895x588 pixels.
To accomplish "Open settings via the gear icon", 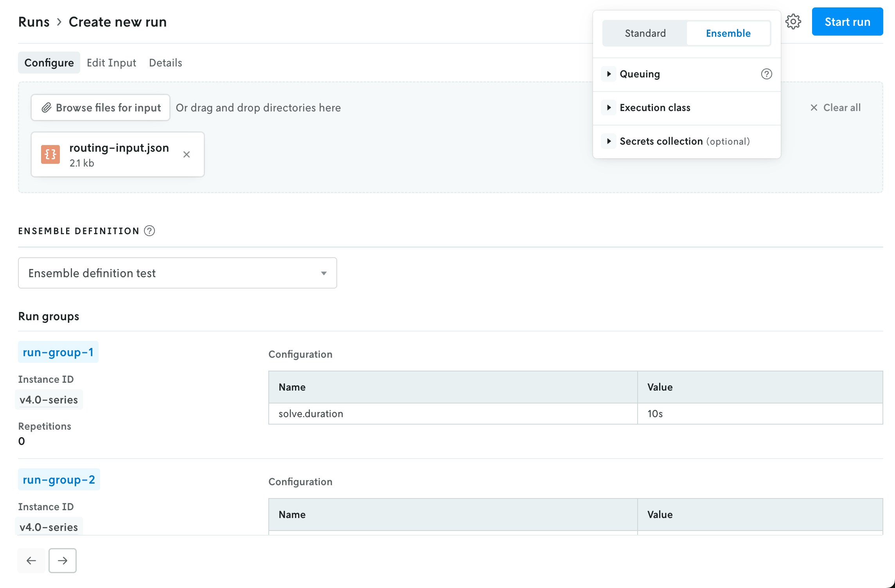I will [x=794, y=22].
